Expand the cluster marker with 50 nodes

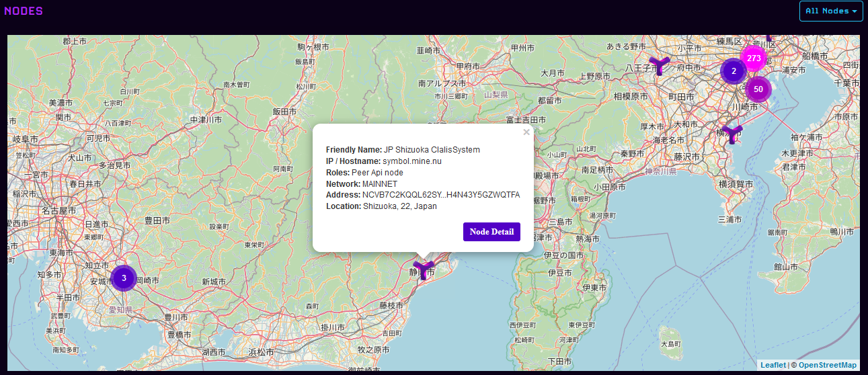point(758,89)
